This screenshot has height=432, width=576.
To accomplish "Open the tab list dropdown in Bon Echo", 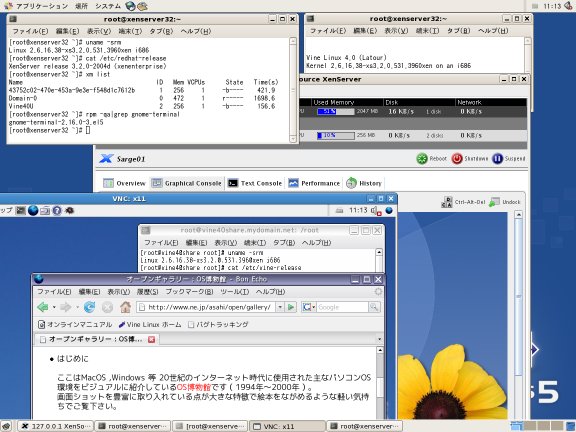I will [379, 339].
